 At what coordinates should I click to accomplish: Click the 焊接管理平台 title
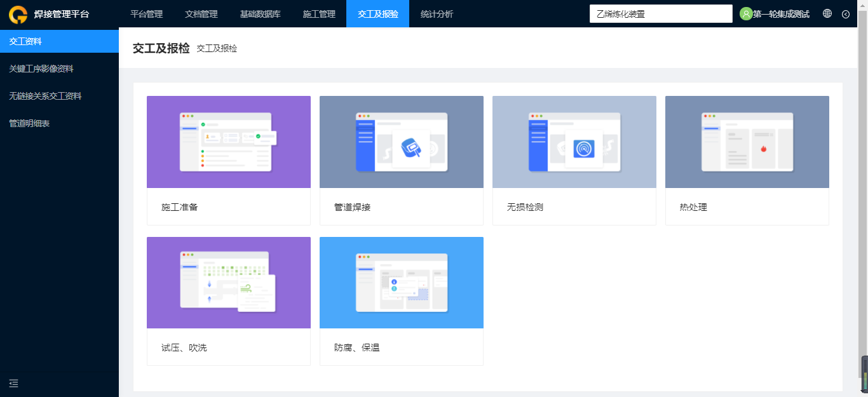pos(62,14)
